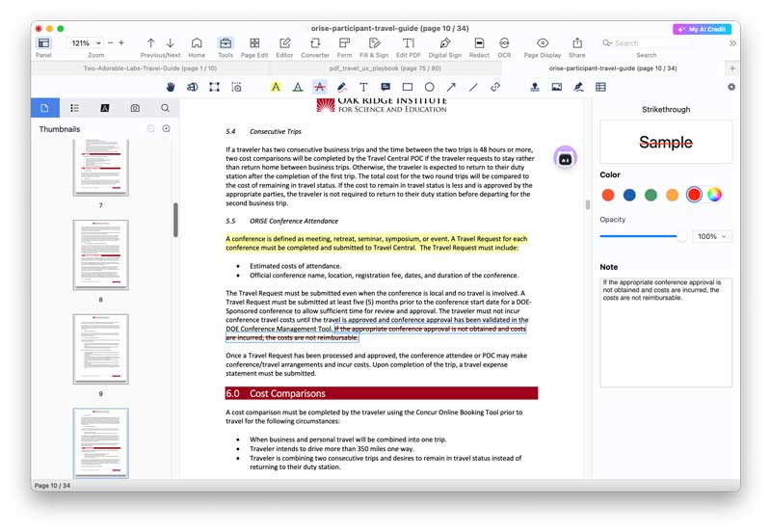Select the Rectangle shape tool
This screenshot has width=771, height=532.
click(x=407, y=88)
